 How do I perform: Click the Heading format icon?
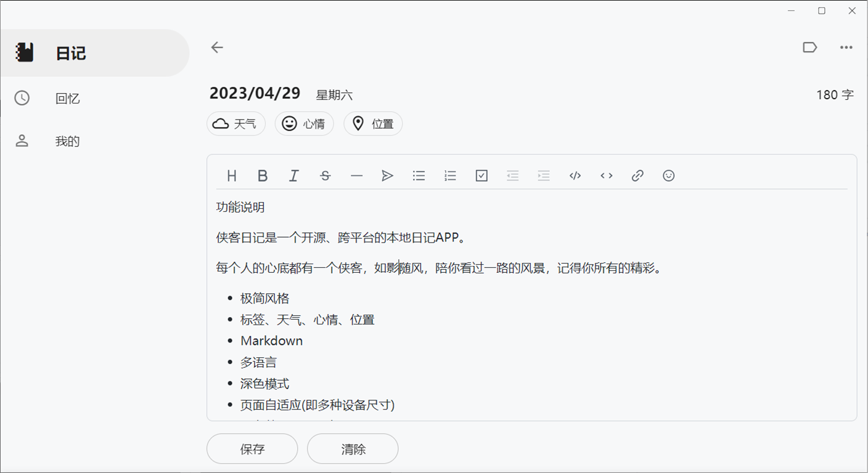[232, 176]
